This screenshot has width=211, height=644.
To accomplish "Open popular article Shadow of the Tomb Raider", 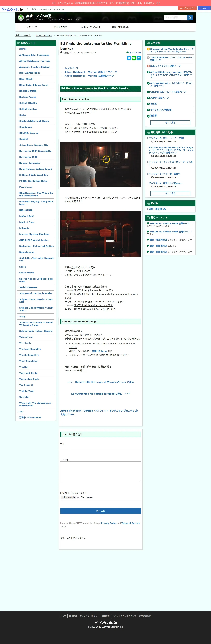I will pos(172,50).
